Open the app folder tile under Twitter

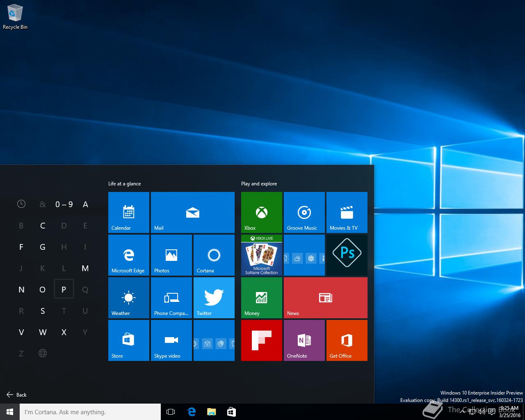click(x=214, y=340)
